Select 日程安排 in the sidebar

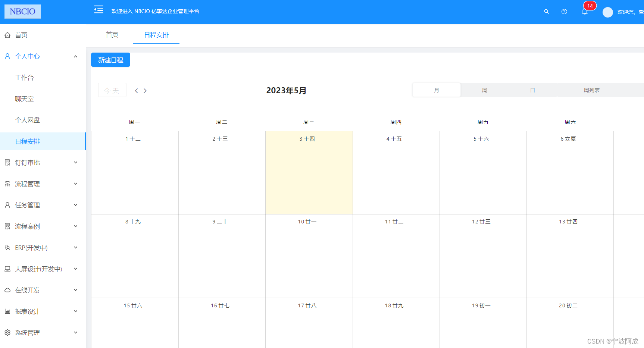[x=43, y=141]
